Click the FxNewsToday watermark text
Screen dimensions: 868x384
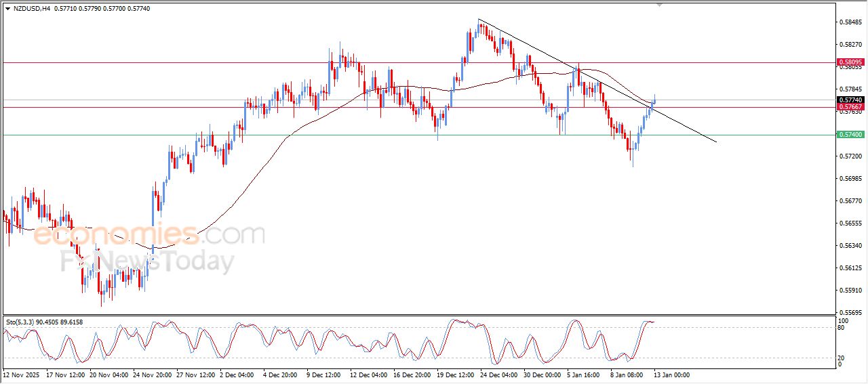[147, 261]
